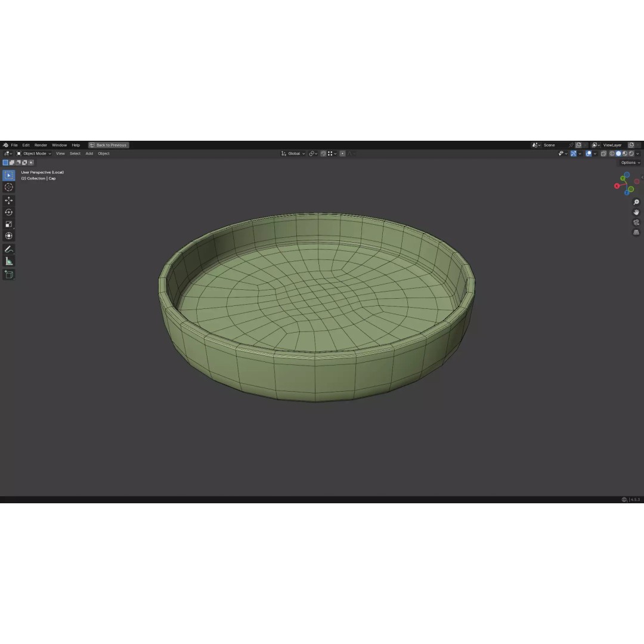Open the File menu

[14, 145]
